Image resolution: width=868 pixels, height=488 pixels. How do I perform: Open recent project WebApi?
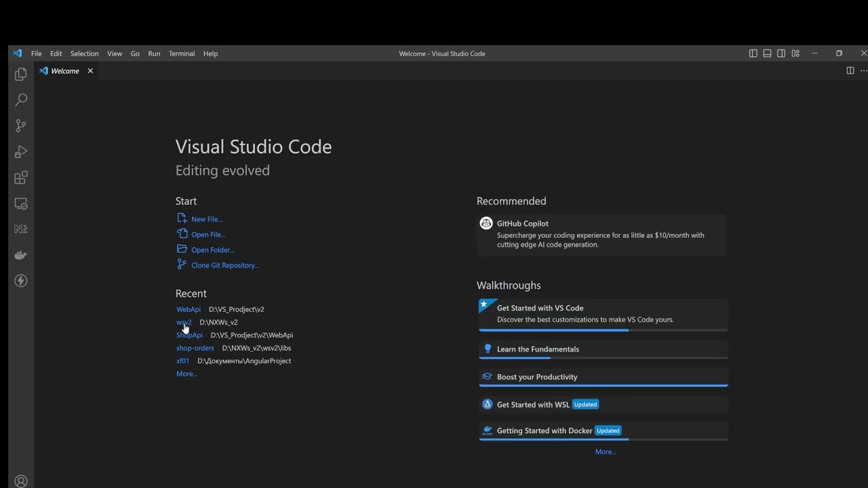click(189, 309)
